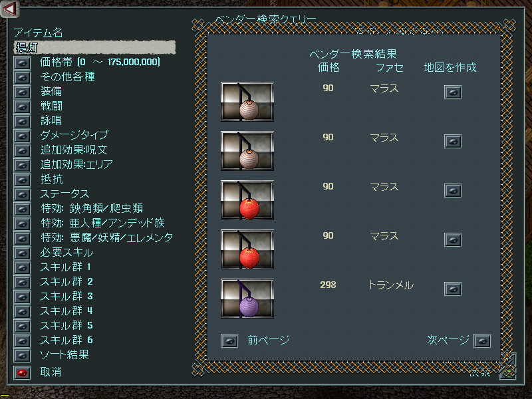Go to the 次ページ results

[x=482, y=340]
